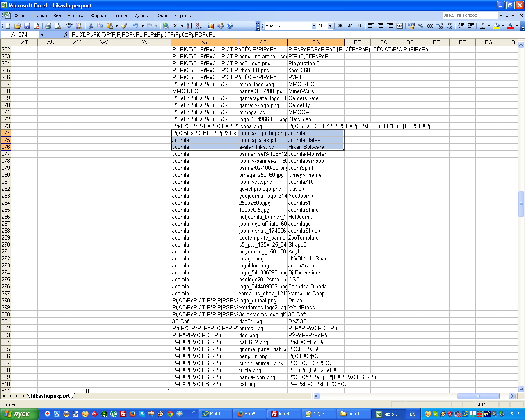Open Excel Help question mark icon
This screenshot has height=420, width=525.
click(x=230, y=26)
